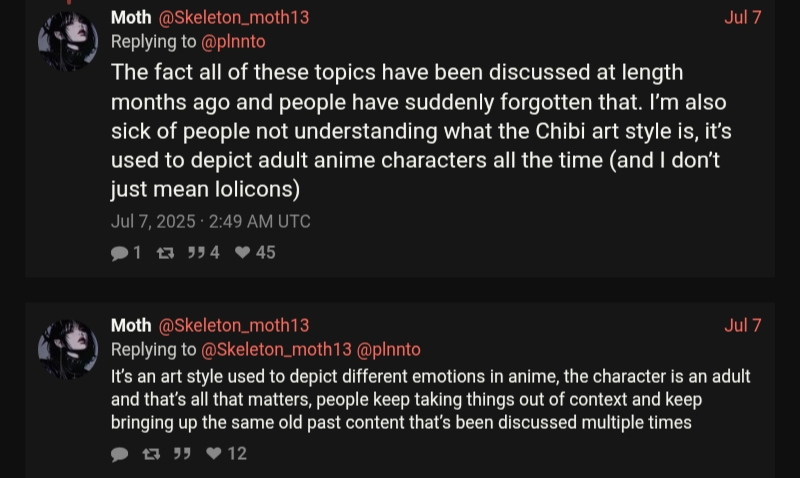Open the Moth display name on second tweet
Image resolution: width=800 pixels, height=478 pixels.
coord(131,325)
